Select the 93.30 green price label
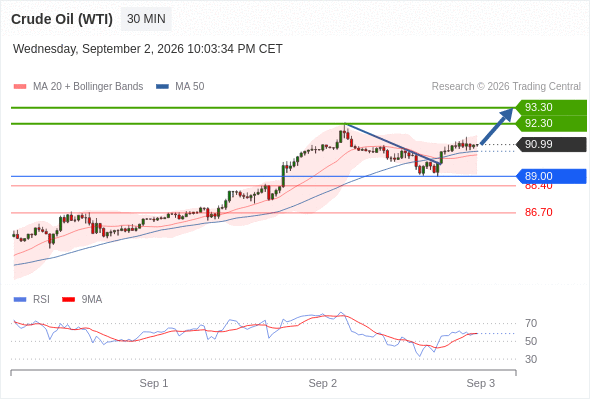The width and height of the screenshot is (590, 400). (551, 107)
